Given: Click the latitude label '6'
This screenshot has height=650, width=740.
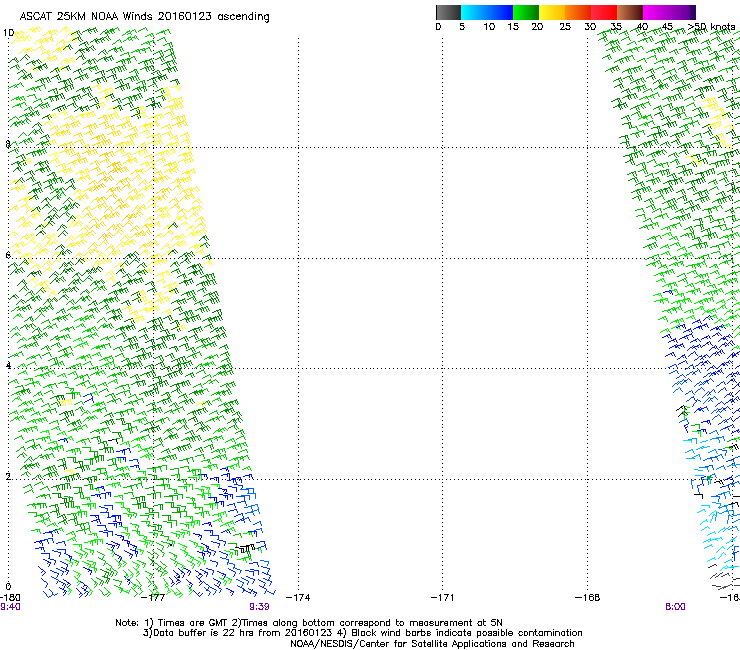Looking at the screenshot, I should (8, 255).
